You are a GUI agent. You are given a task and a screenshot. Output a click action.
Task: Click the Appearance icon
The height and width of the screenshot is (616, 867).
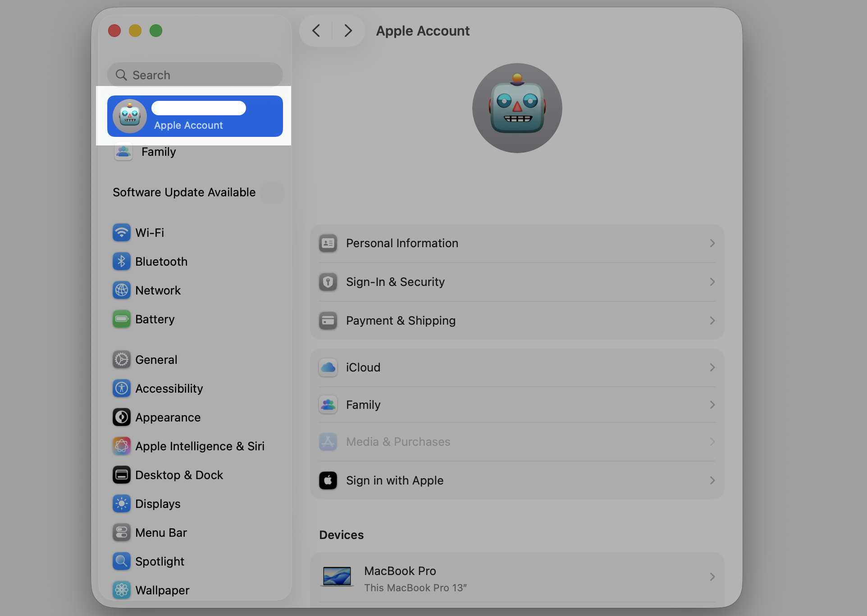[122, 417]
